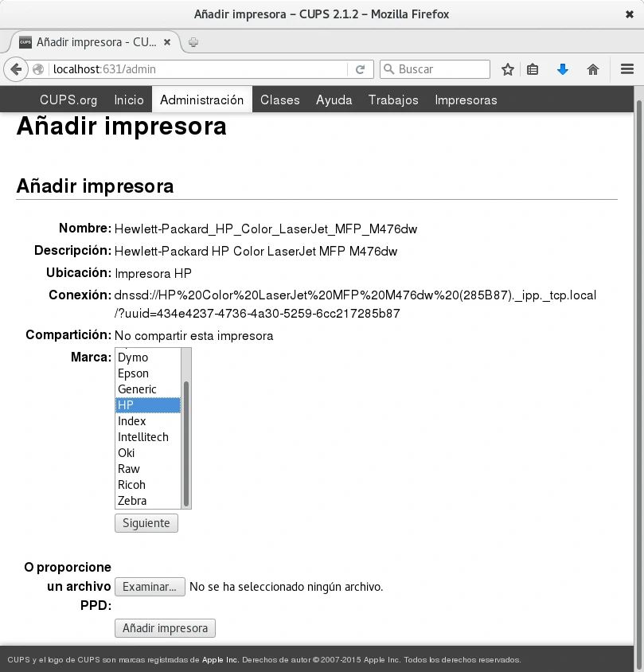Bookmark this page with the star icon
Screen dimensions: 644x672
tap(508, 69)
